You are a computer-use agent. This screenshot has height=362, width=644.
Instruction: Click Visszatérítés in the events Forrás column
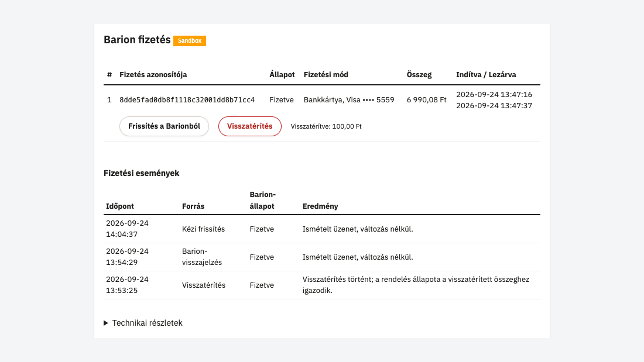[x=204, y=285]
